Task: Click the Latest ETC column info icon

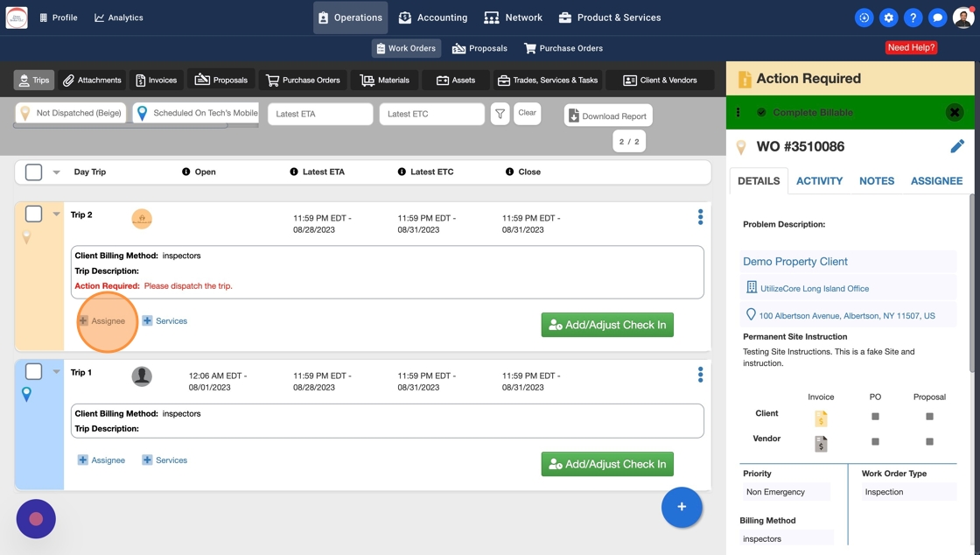Action: [x=402, y=172]
